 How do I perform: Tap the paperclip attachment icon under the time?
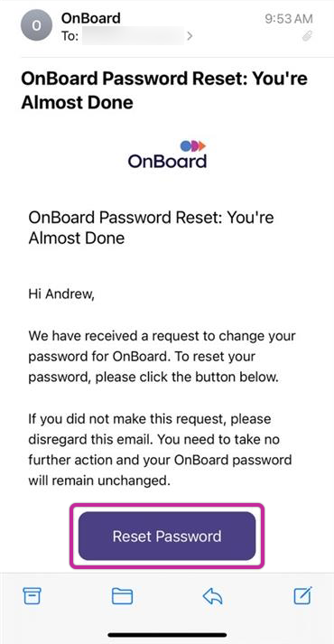307,36
